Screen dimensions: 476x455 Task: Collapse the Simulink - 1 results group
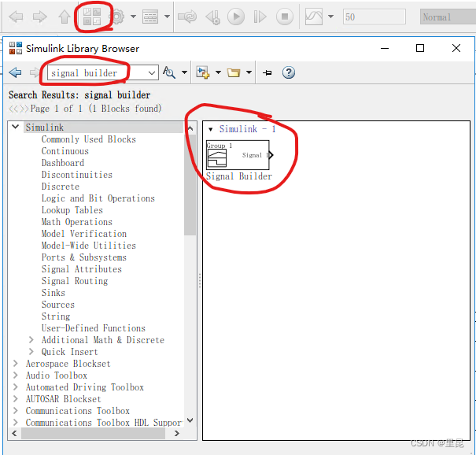pos(210,129)
